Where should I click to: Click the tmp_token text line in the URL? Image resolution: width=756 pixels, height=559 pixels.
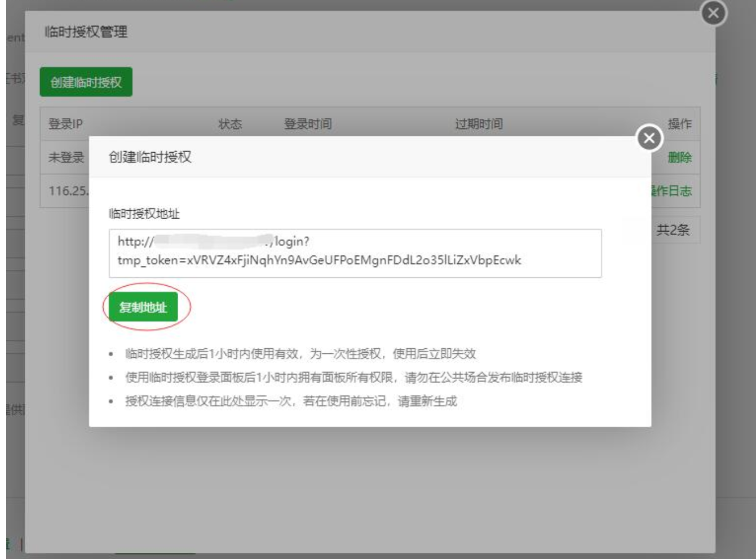[x=319, y=260]
